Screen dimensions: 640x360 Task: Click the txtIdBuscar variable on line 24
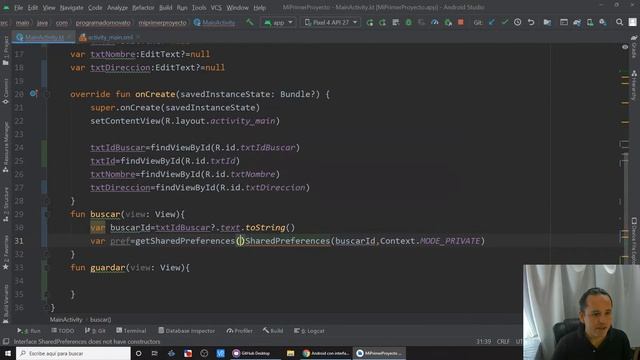[118, 148]
